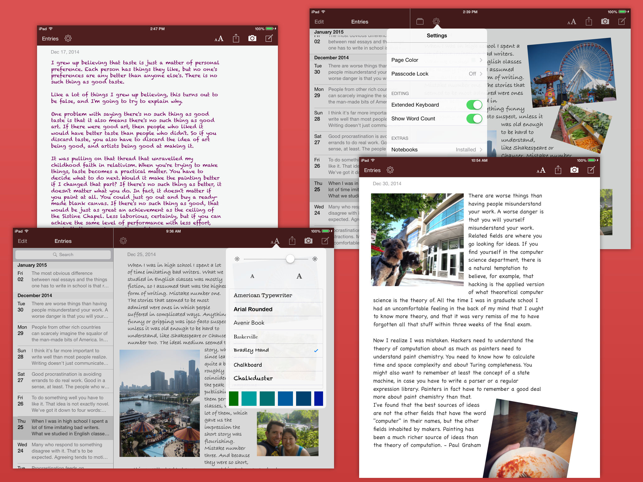This screenshot has width=643, height=482.
Task: Tap share icon in Dec 30 window
Action: click(x=558, y=169)
